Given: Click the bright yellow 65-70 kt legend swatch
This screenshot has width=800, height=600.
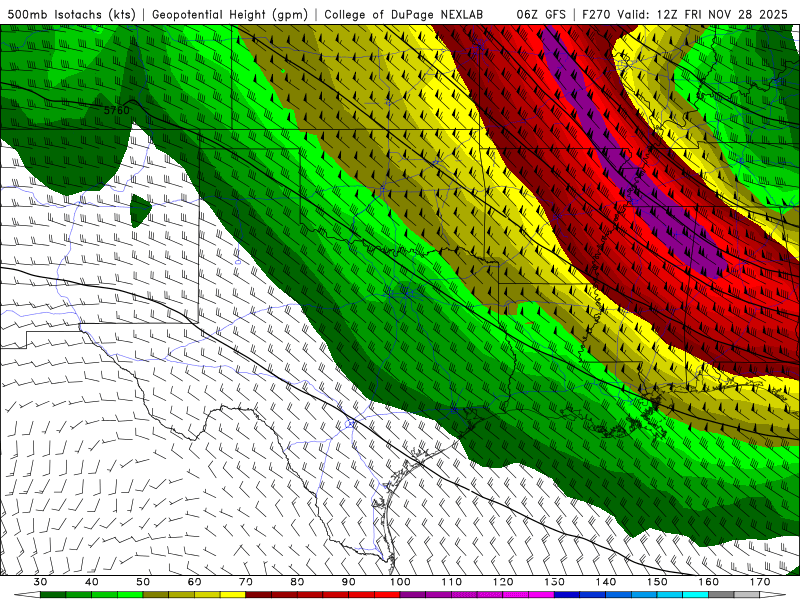Looking at the screenshot, I should coord(233,595).
